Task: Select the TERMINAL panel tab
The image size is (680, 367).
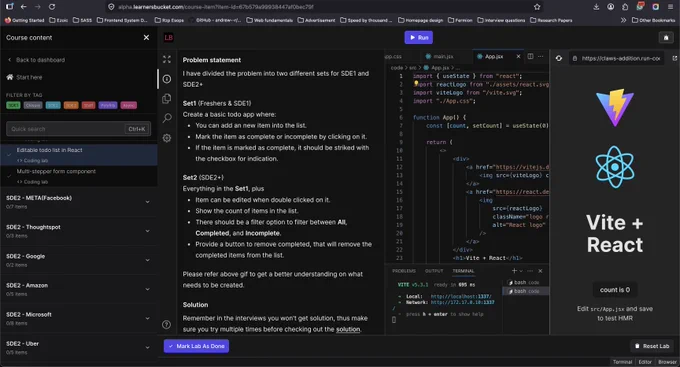Action: [x=463, y=271]
